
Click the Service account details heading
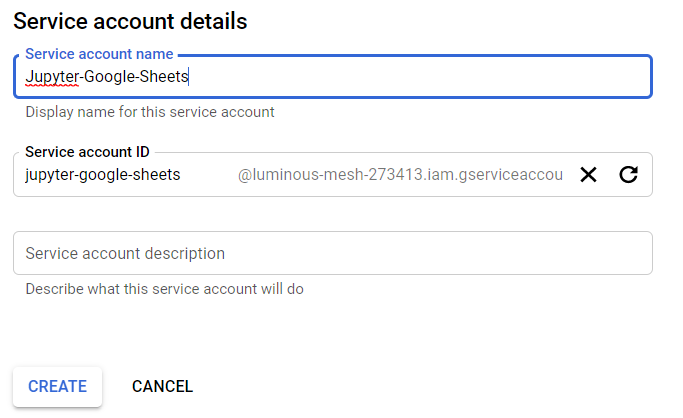[130, 21]
